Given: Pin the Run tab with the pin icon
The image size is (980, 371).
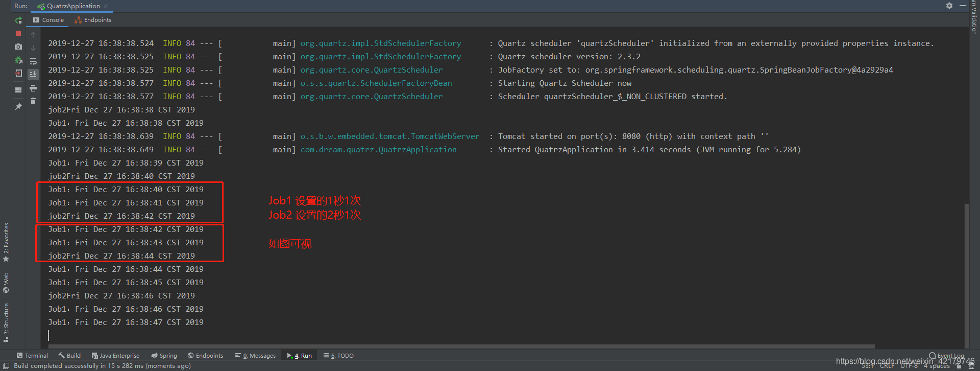Looking at the screenshot, I should (x=18, y=107).
